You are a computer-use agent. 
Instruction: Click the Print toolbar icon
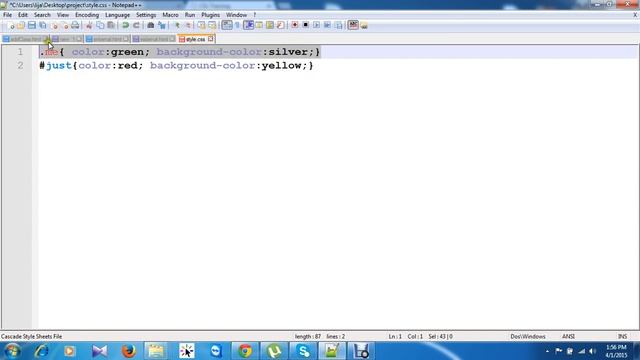pyautogui.click(x=75, y=25)
